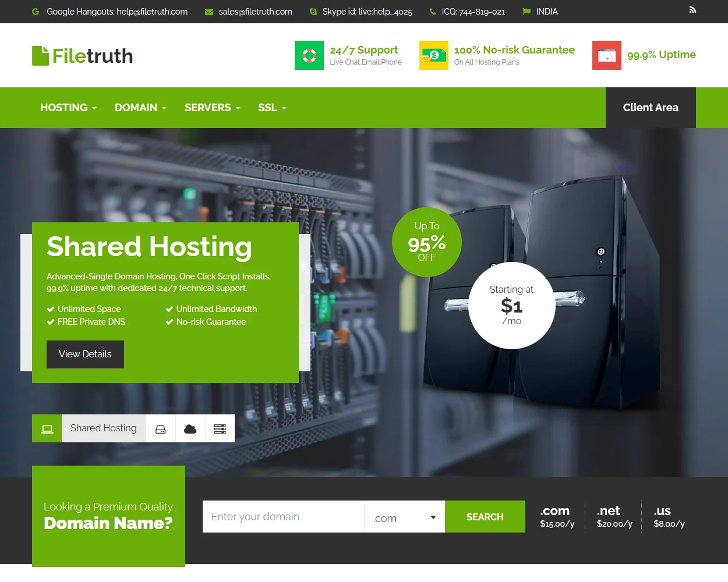This screenshot has width=728, height=582.
Task: Click the Enter your domain field
Action: coord(283,517)
